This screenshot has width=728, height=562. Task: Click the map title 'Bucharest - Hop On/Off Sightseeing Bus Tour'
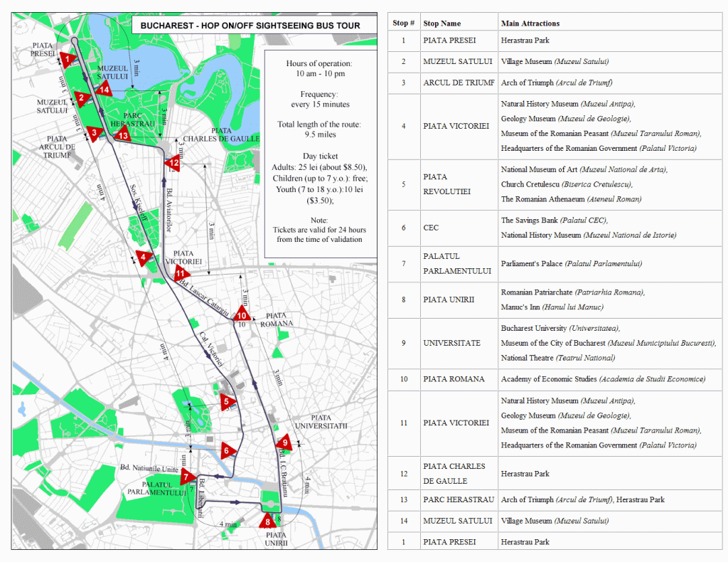[x=250, y=26]
